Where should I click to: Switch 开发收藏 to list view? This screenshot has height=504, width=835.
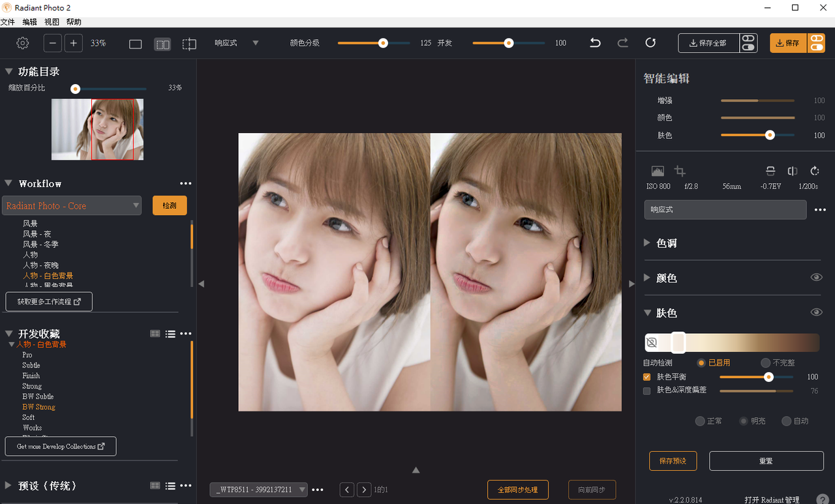(x=170, y=334)
